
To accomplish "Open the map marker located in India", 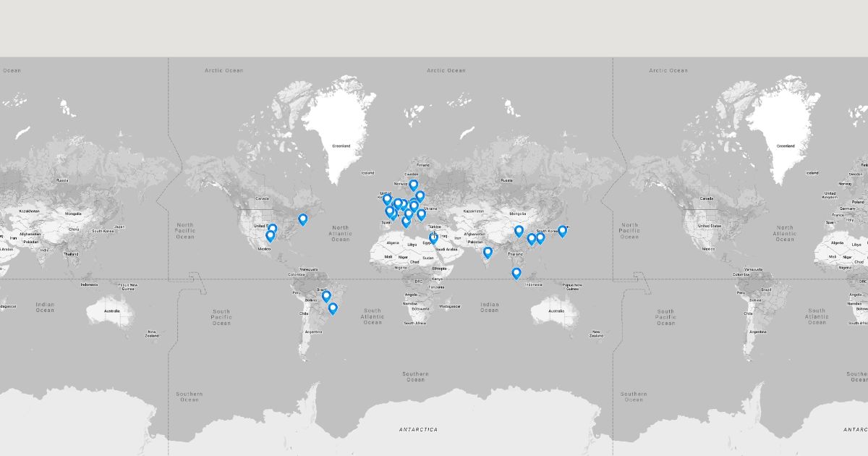I will click(x=488, y=253).
